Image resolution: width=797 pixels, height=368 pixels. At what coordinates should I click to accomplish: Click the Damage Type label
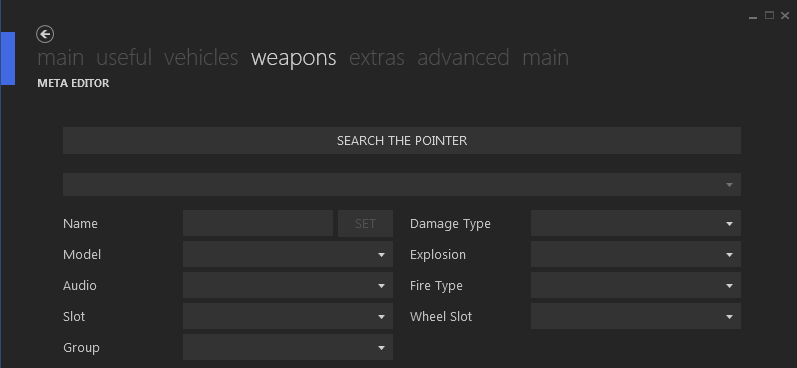click(x=450, y=224)
